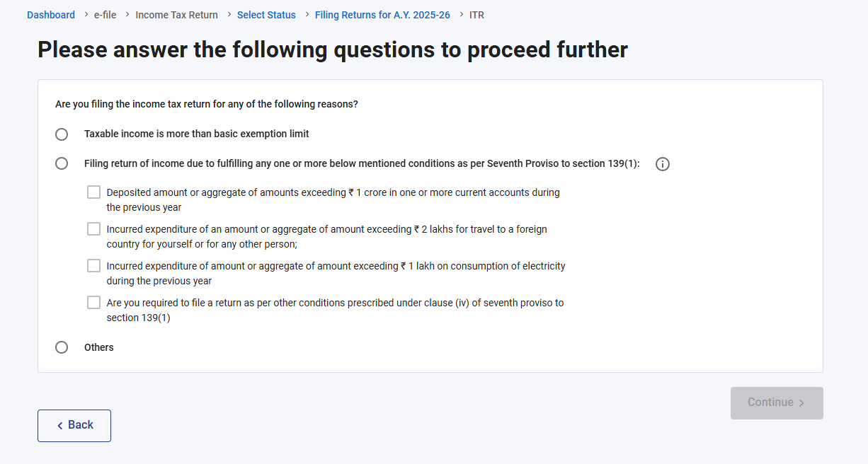Viewport: 868px width, 464px height.
Task: Select Seventh Proviso filing return radio option
Action: point(62,163)
